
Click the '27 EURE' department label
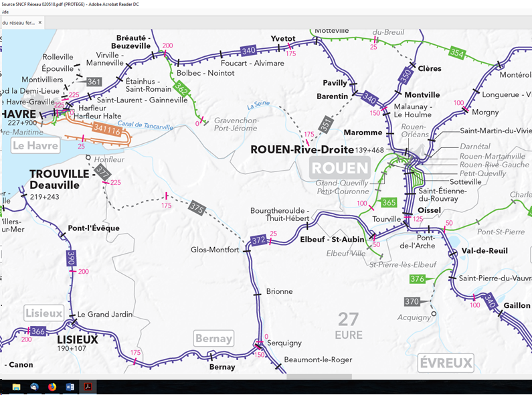point(349,325)
